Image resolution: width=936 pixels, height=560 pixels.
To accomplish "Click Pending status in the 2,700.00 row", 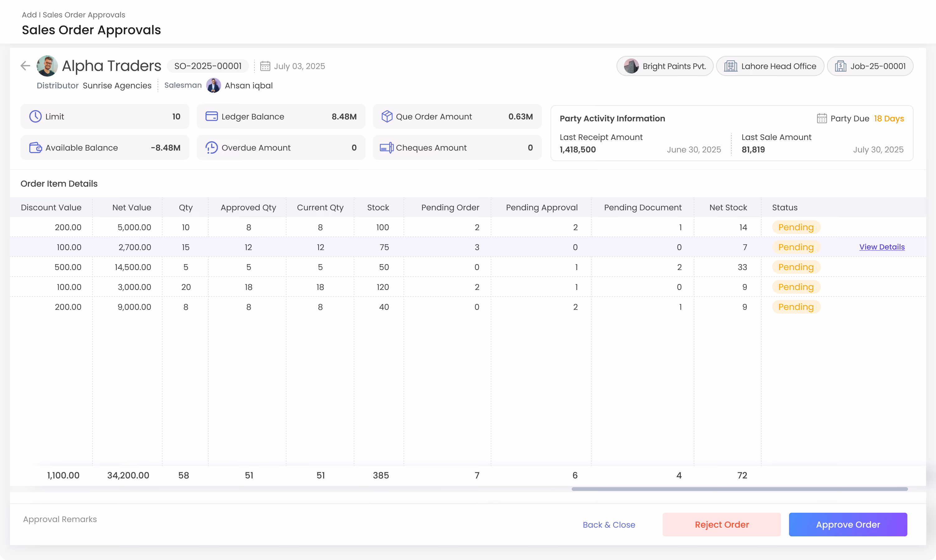I will point(796,247).
